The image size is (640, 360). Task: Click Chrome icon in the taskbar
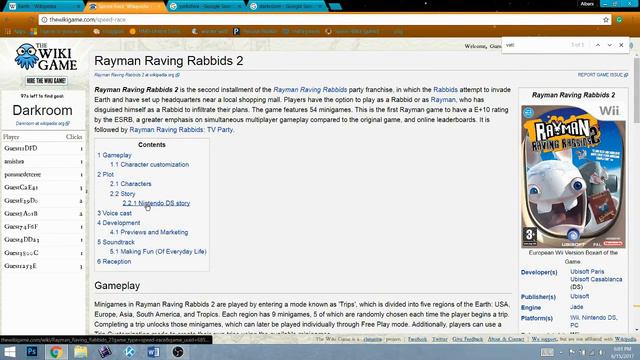(x=56, y=351)
